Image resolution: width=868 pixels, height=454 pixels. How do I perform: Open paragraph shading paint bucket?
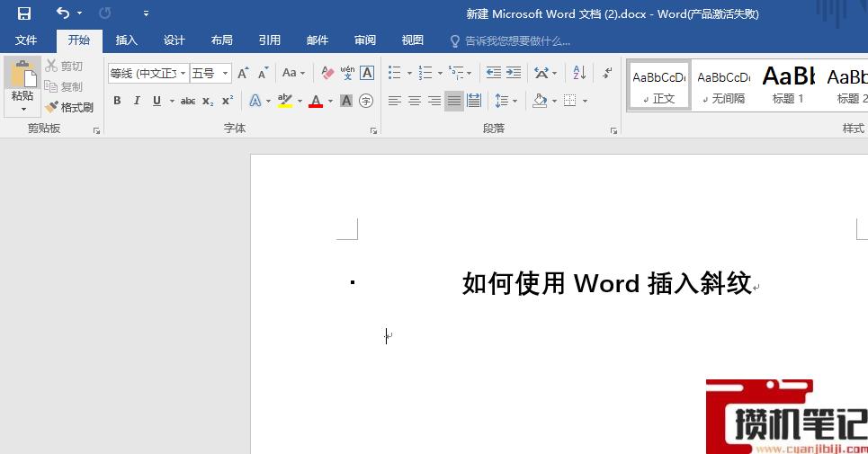tap(540, 101)
